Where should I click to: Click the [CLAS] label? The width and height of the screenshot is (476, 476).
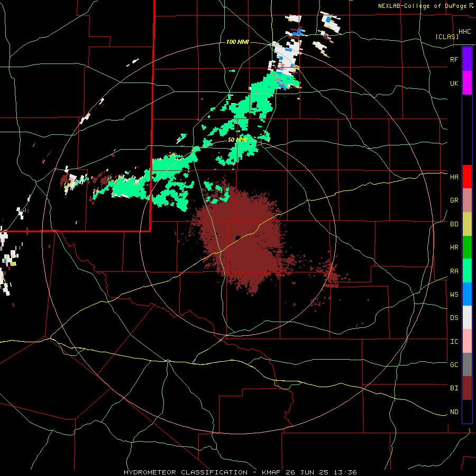447,36
